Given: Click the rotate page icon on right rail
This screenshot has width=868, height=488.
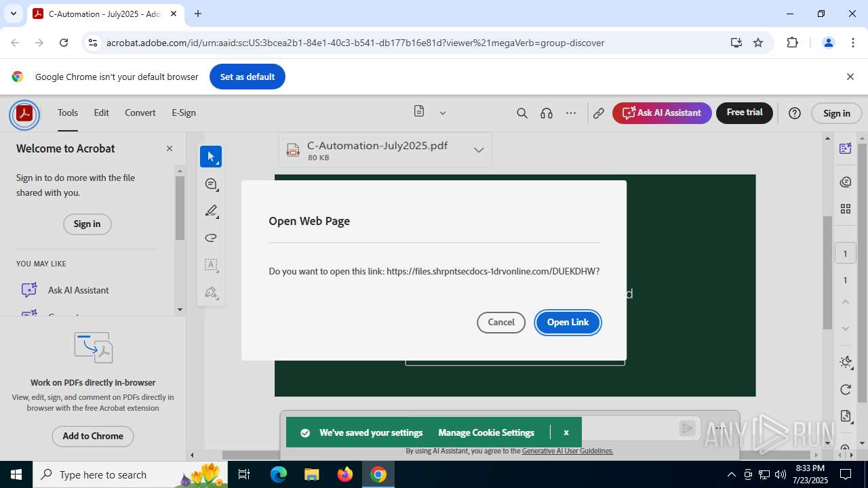Looking at the screenshot, I should pyautogui.click(x=845, y=389).
